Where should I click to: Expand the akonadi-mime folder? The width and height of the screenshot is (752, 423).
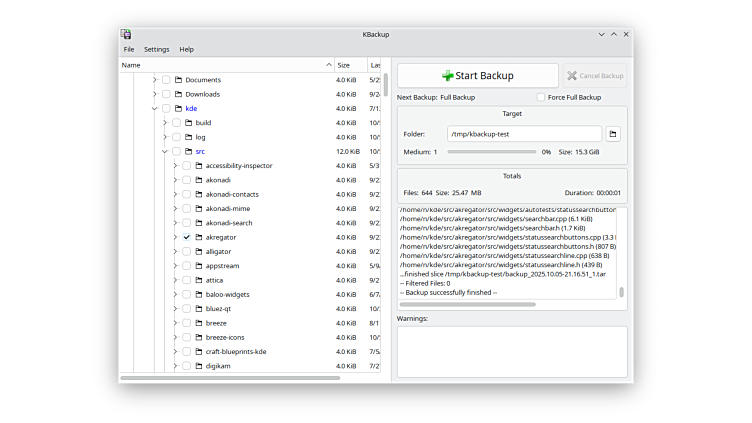(174, 209)
